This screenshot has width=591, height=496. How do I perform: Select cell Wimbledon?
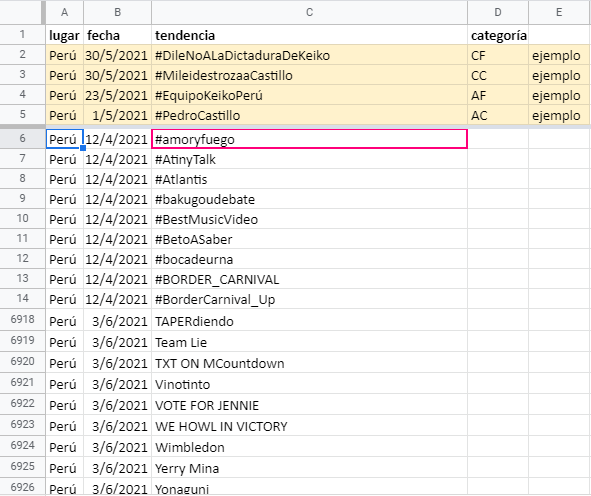pyautogui.click(x=309, y=447)
